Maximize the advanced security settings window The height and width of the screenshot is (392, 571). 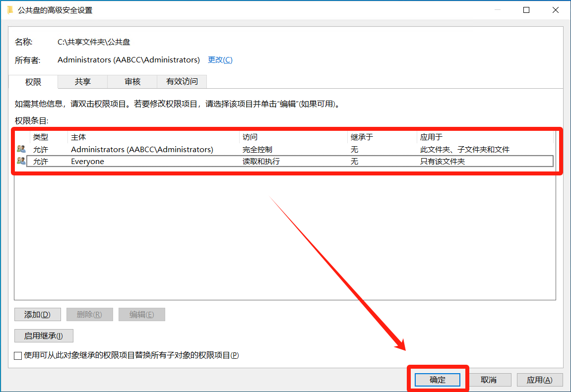coord(526,10)
